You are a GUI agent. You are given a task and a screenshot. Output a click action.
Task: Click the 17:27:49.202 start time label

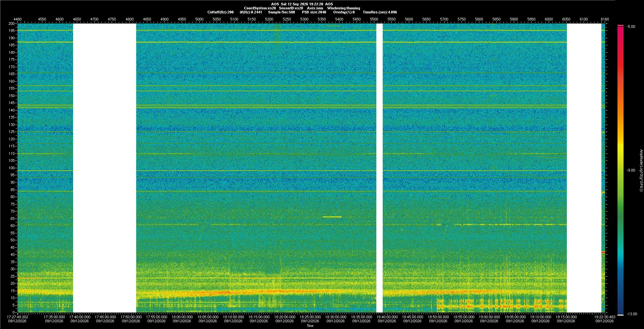[18, 317]
